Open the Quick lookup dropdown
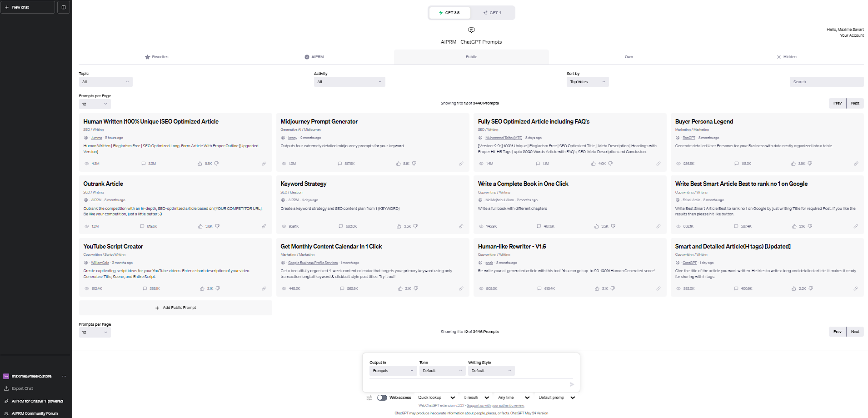The height and width of the screenshot is (418, 868). pyautogui.click(x=437, y=398)
